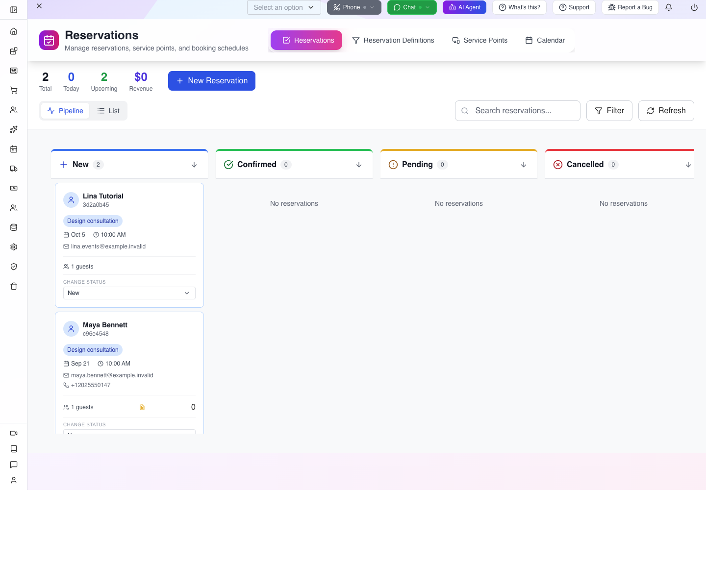Open the Lina Tutorial reservation card
Image resolution: width=706 pixels, height=588 pixels.
[x=129, y=245]
